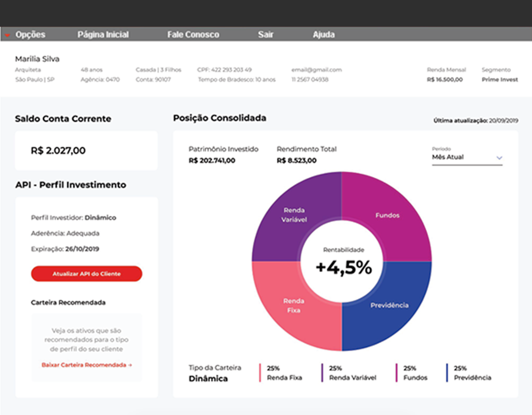This screenshot has height=415, width=532.
Task: Click the +4,5% Rentabilidade center value
Action: click(x=343, y=267)
